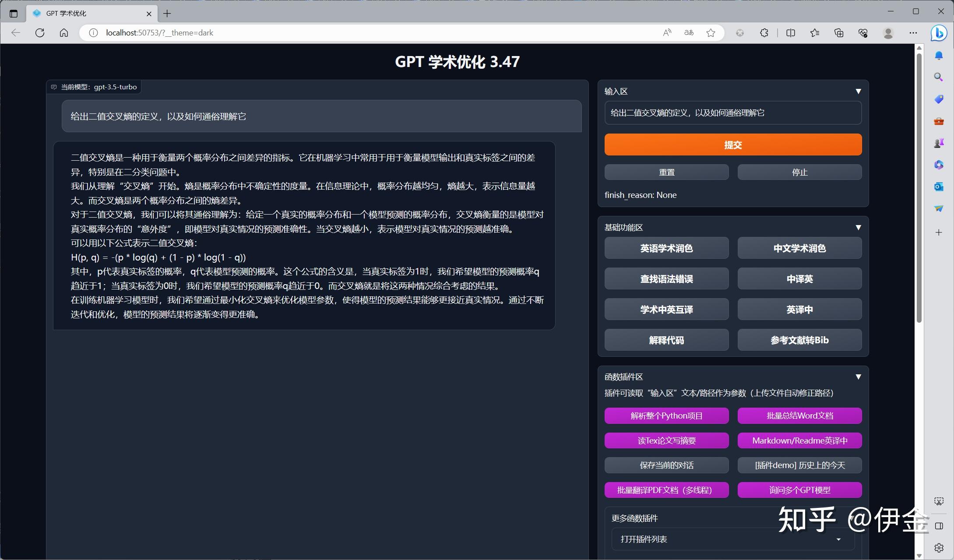The height and width of the screenshot is (560, 954).
Task: Collapse the 基础功能区 panel
Action: tap(858, 227)
